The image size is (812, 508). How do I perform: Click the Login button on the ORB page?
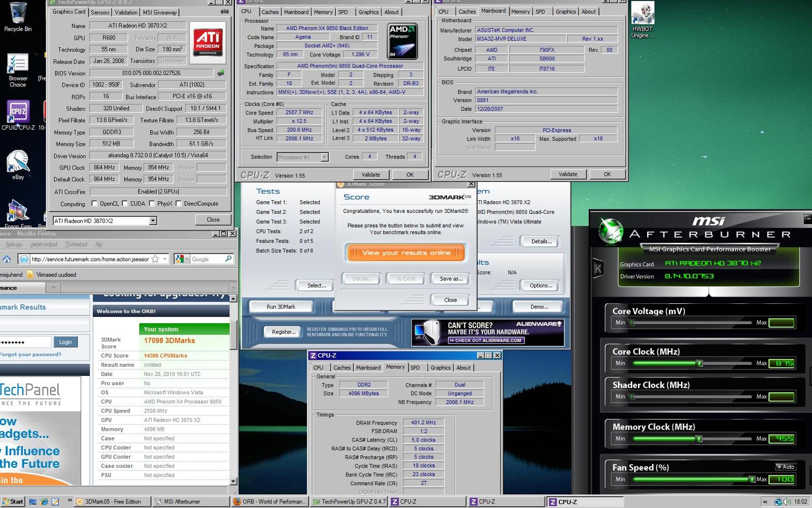(x=65, y=342)
